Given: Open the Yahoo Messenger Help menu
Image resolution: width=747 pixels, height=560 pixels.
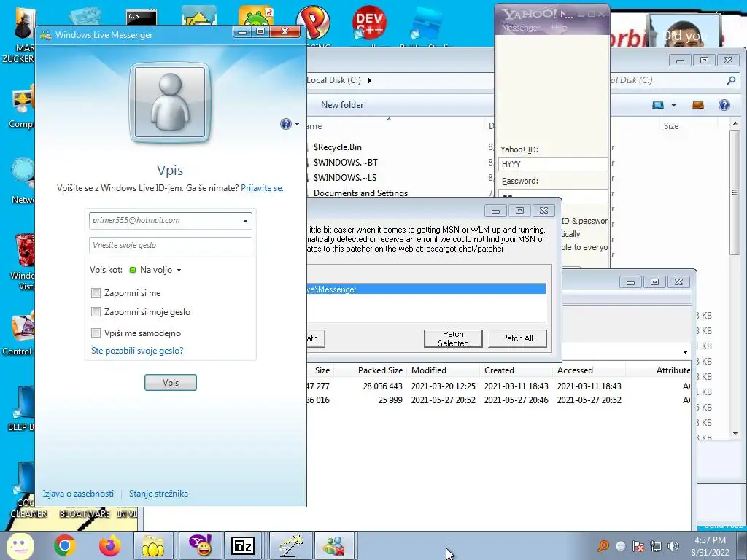Looking at the screenshot, I should (x=559, y=28).
